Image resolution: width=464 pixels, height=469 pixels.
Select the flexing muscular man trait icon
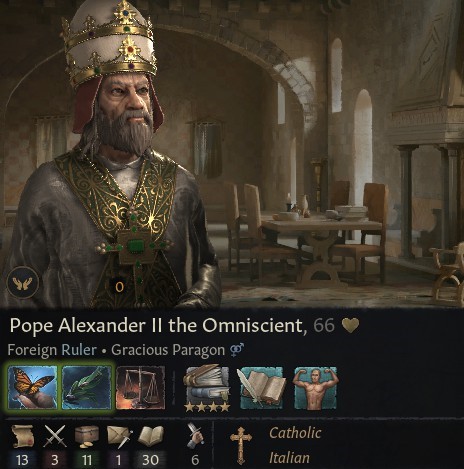coord(315,388)
